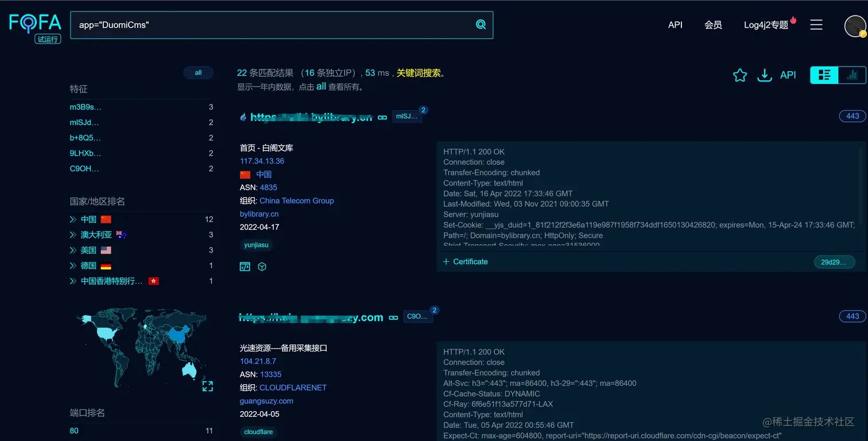The height and width of the screenshot is (441, 868).
Task: Expand the 中国 country chevron
Action: click(73, 219)
